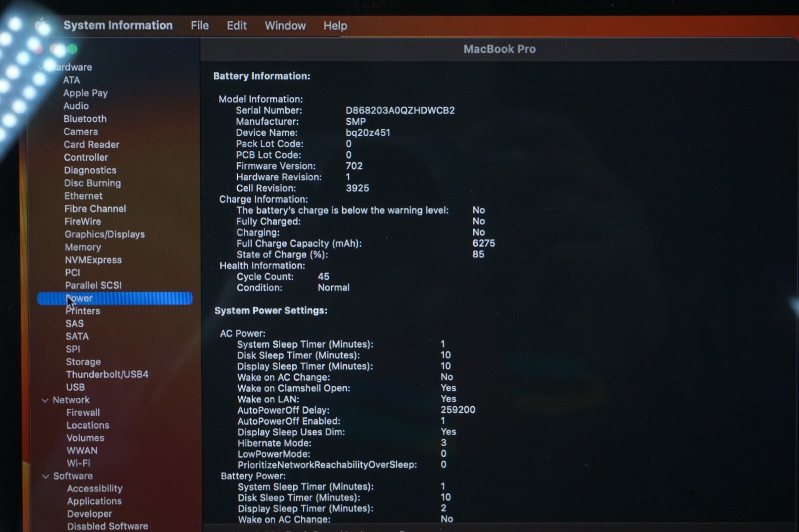Click the green zoom window button

point(72,49)
